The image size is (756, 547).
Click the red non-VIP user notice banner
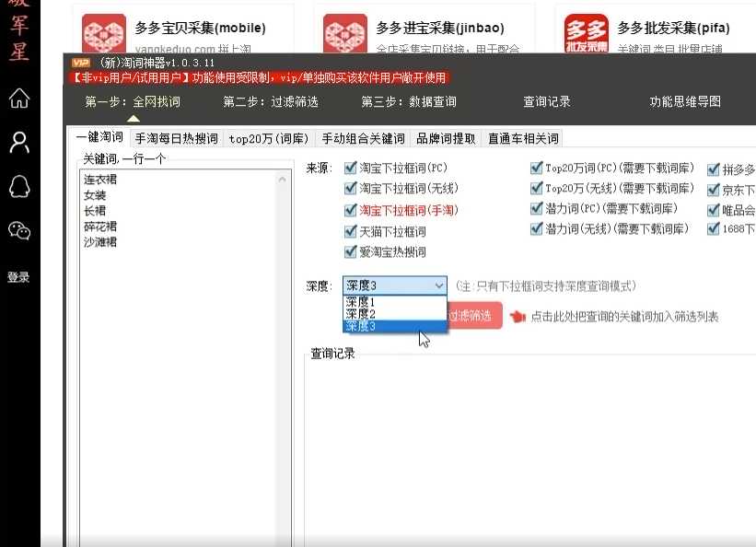pos(259,78)
